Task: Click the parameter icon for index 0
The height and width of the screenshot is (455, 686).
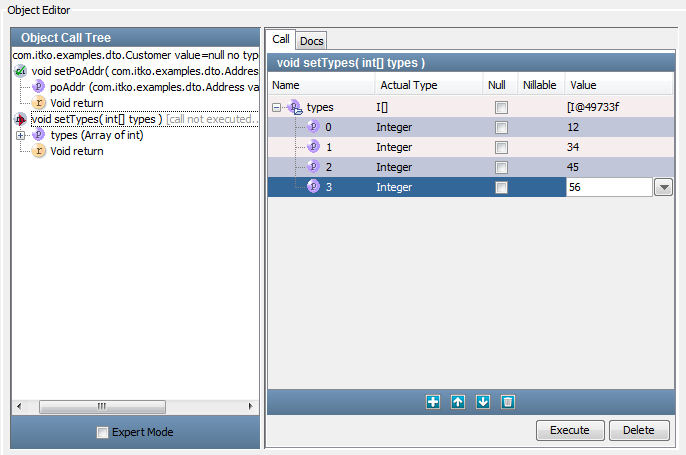Action: 313,127
